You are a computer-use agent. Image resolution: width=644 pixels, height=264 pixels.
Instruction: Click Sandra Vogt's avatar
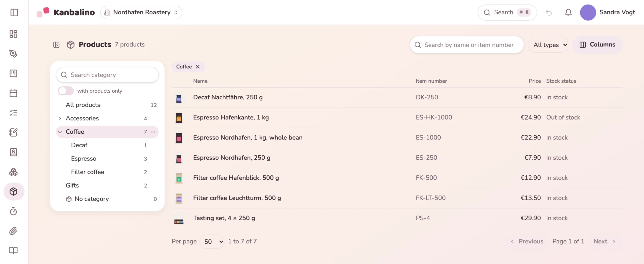[x=588, y=12]
